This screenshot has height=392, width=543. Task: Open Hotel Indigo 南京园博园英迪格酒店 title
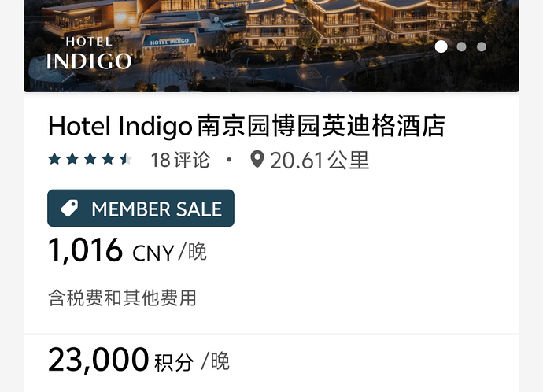(246, 127)
